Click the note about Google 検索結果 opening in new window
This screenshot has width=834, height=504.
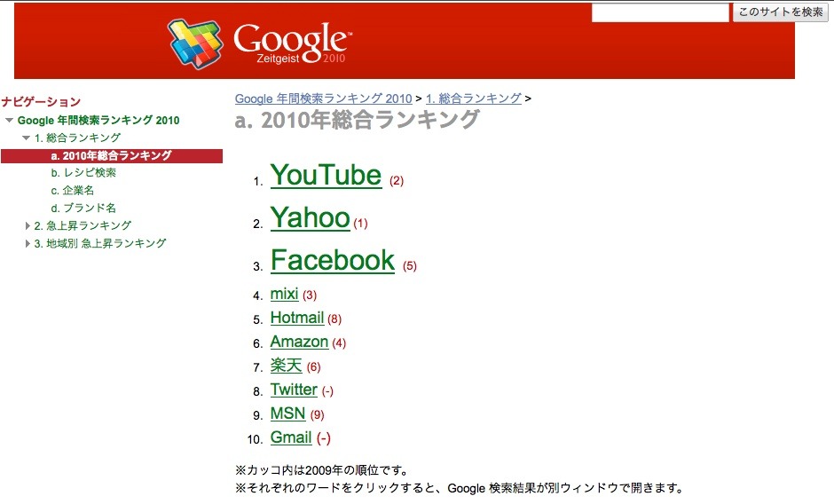point(460,488)
